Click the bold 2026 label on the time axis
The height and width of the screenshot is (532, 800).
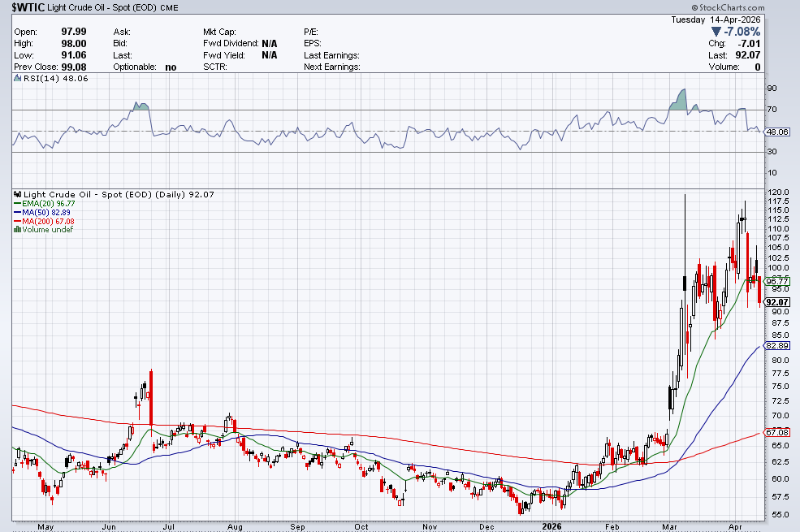551,526
